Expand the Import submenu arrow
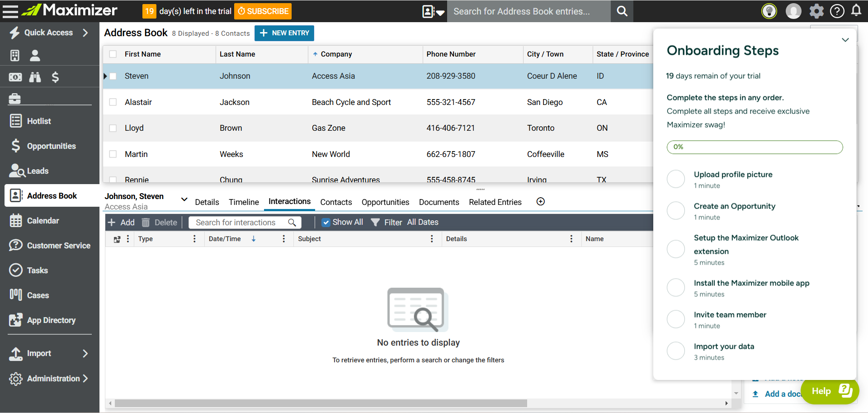The width and height of the screenshot is (868, 413). point(85,353)
